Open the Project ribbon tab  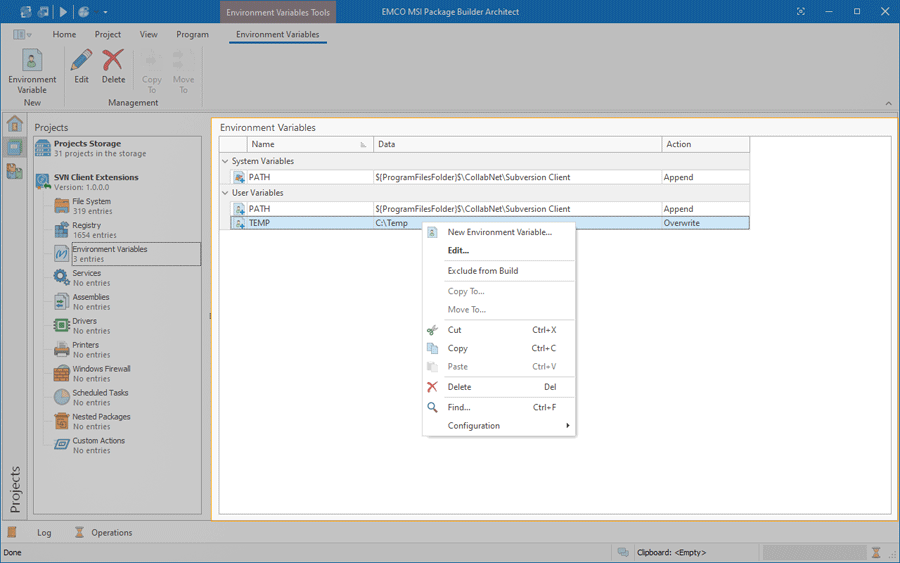(x=108, y=34)
